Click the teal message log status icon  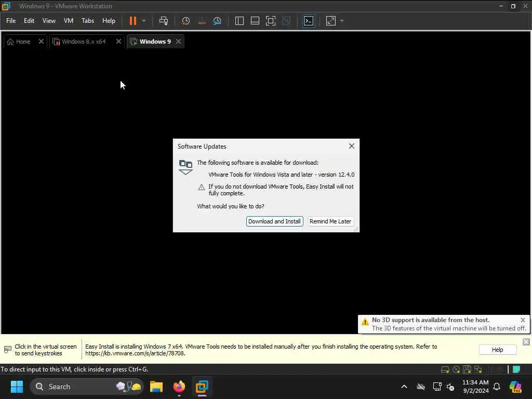[516, 369]
